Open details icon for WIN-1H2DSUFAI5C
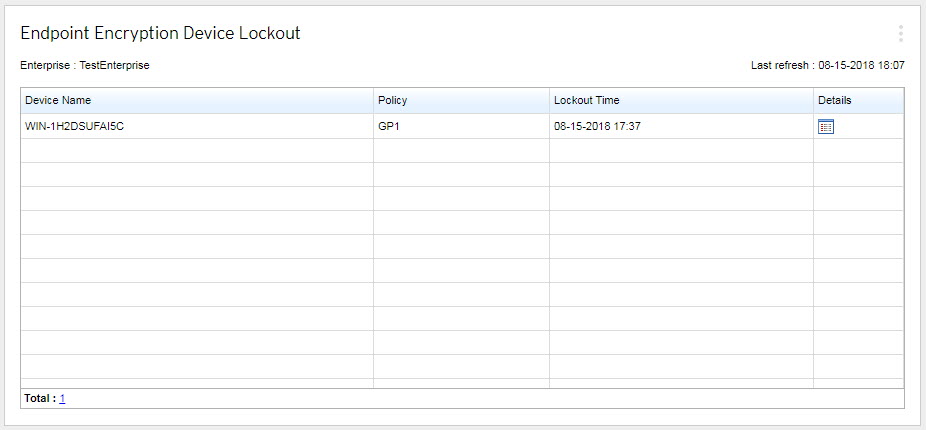Viewport: 926px width, 430px height. 826,127
